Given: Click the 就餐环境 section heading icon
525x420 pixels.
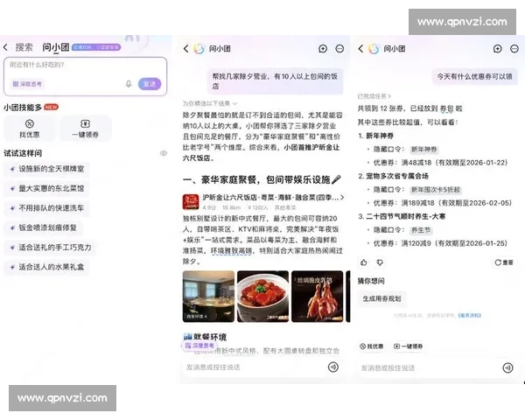Looking at the screenshot, I should 187,336.
